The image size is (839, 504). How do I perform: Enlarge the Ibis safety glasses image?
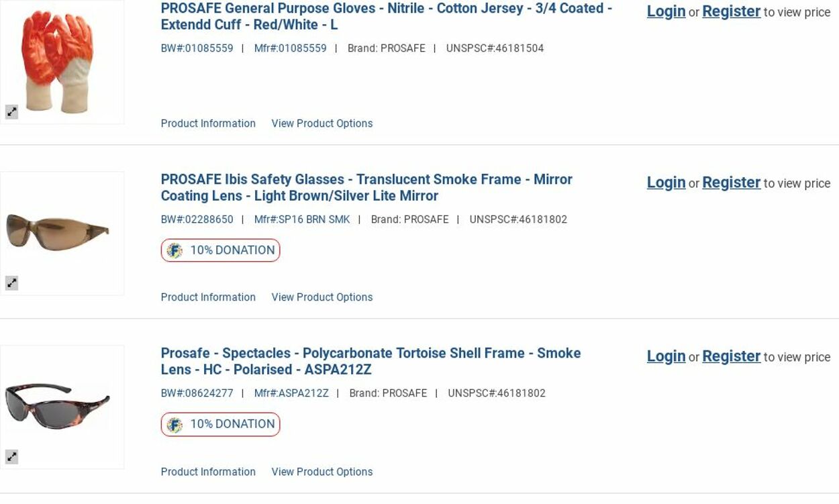pyautogui.click(x=12, y=283)
